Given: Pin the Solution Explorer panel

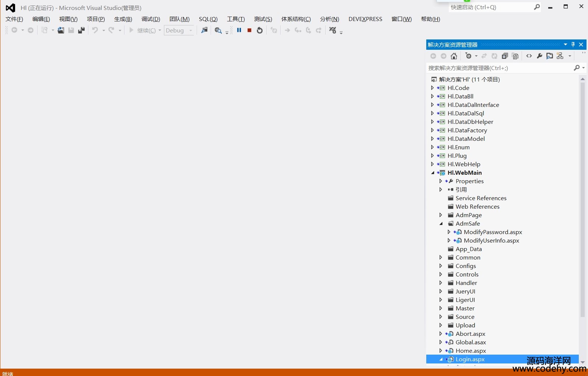Looking at the screenshot, I should point(573,45).
